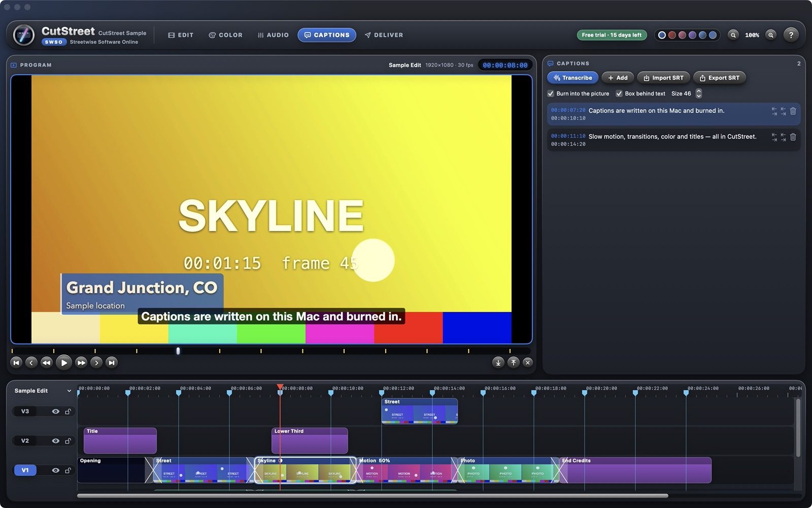Switch to the Edit tab

click(181, 35)
